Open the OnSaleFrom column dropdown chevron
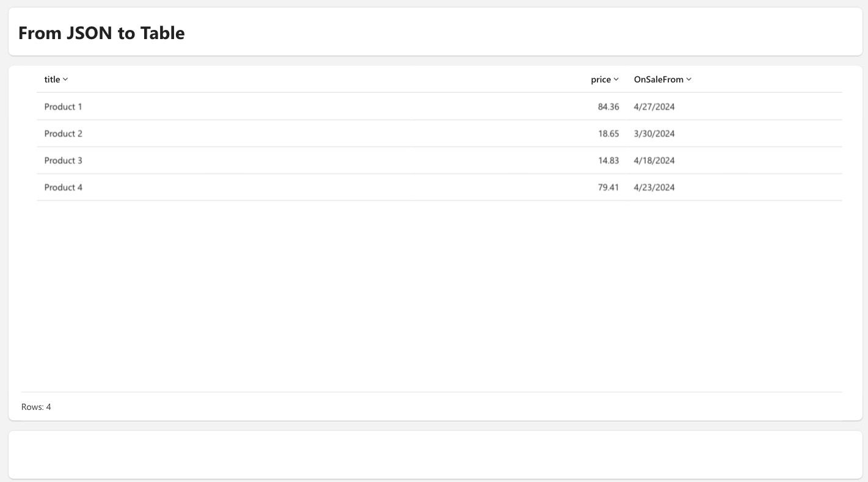Image resolution: width=868 pixels, height=482 pixels. [689, 79]
